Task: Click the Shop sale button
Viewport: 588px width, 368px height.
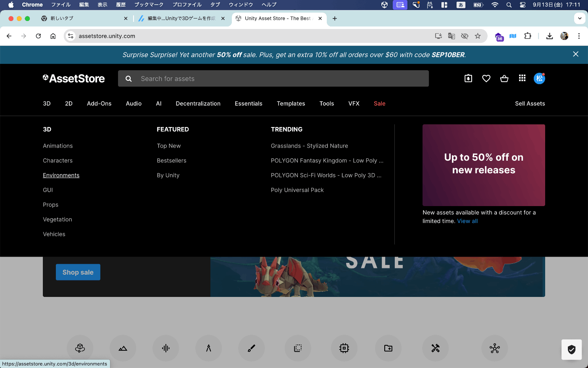Action: pos(78,272)
